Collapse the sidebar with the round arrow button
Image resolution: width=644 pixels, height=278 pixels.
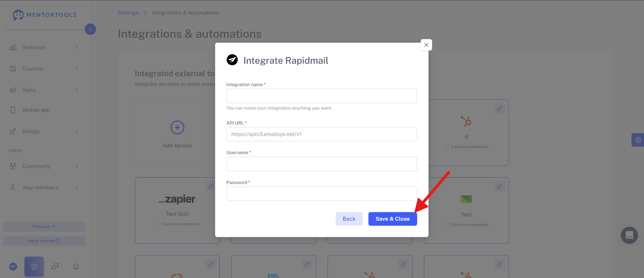pos(90,29)
